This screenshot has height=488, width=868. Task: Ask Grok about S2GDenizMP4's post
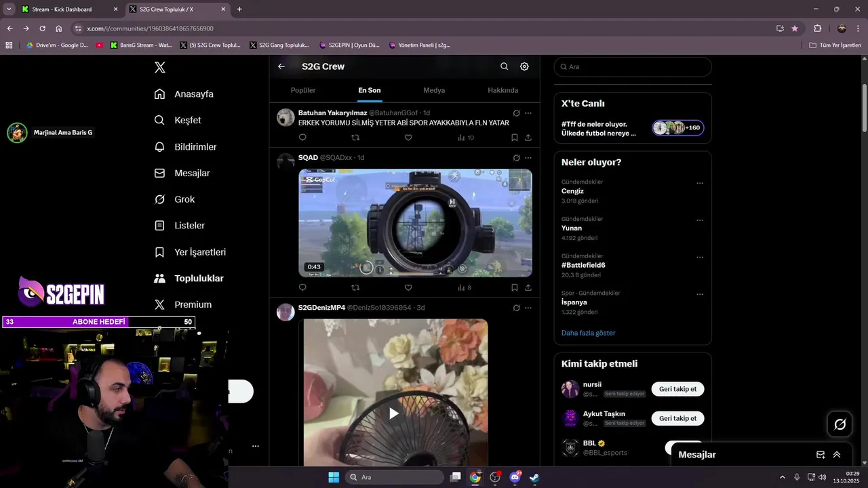click(516, 308)
